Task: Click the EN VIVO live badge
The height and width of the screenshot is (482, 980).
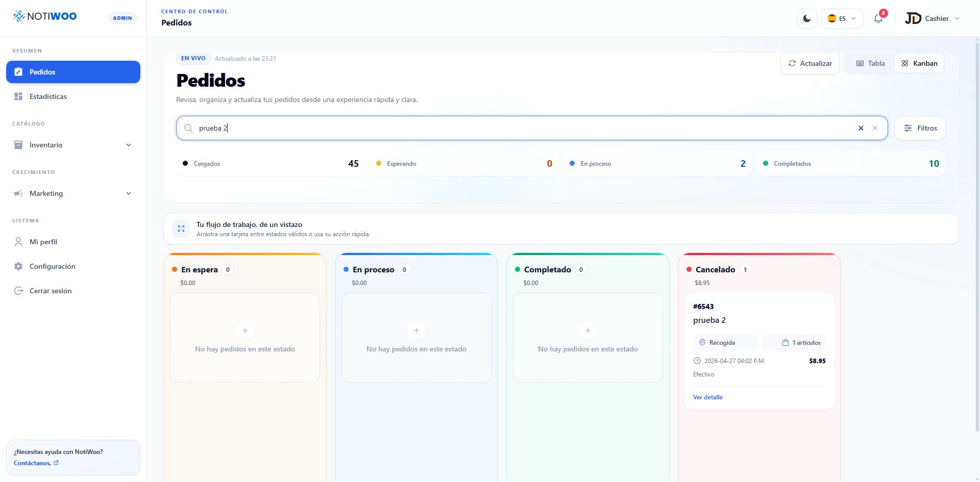Action: [193, 58]
